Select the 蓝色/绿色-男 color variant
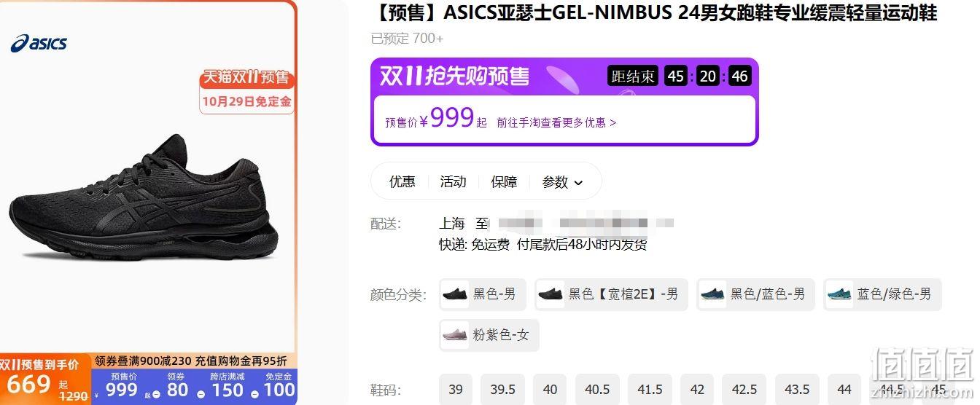Viewport: 980px width, 405px height. [882, 294]
